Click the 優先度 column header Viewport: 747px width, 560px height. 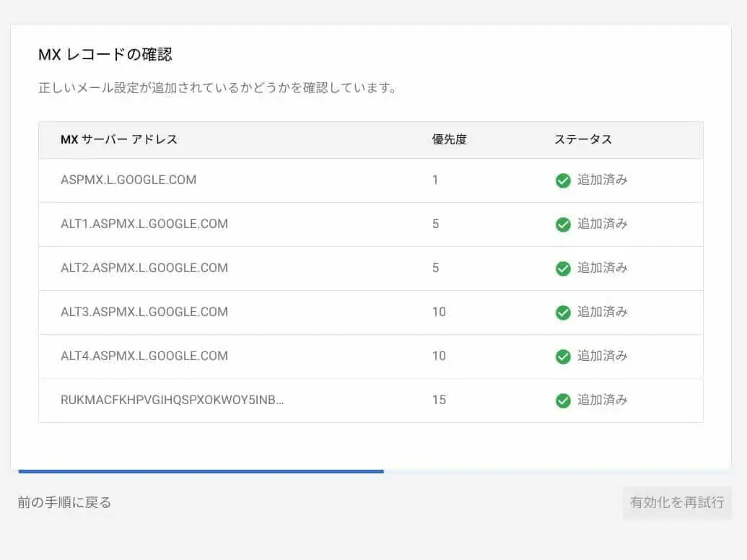coord(449,139)
